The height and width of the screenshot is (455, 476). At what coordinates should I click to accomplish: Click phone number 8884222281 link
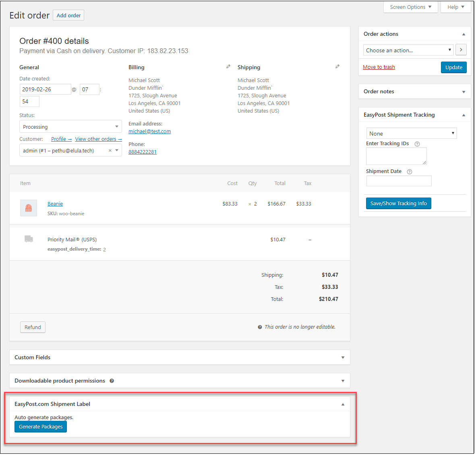[x=143, y=152]
